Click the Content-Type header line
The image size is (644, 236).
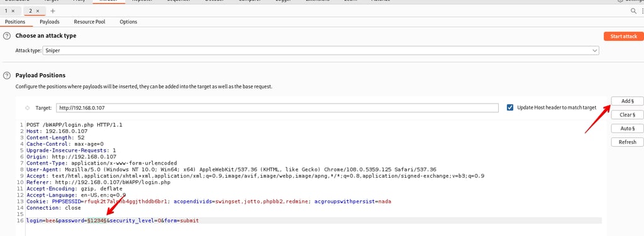pos(101,163)
